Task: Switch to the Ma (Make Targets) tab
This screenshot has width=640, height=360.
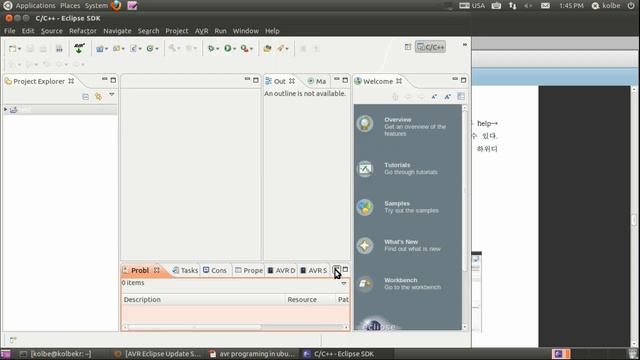Action: point(317,81)
